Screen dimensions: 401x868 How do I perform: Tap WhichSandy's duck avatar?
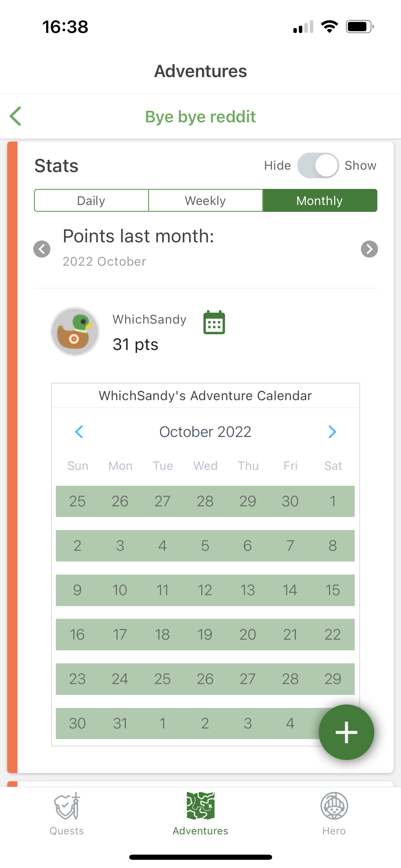[75, 331]
